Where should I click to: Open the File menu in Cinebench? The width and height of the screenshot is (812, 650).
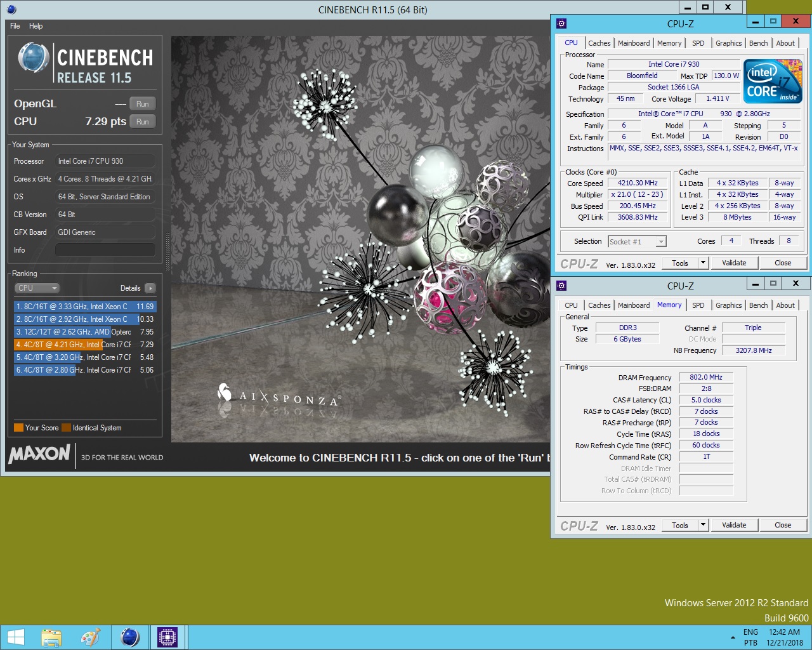coord(15,26)
